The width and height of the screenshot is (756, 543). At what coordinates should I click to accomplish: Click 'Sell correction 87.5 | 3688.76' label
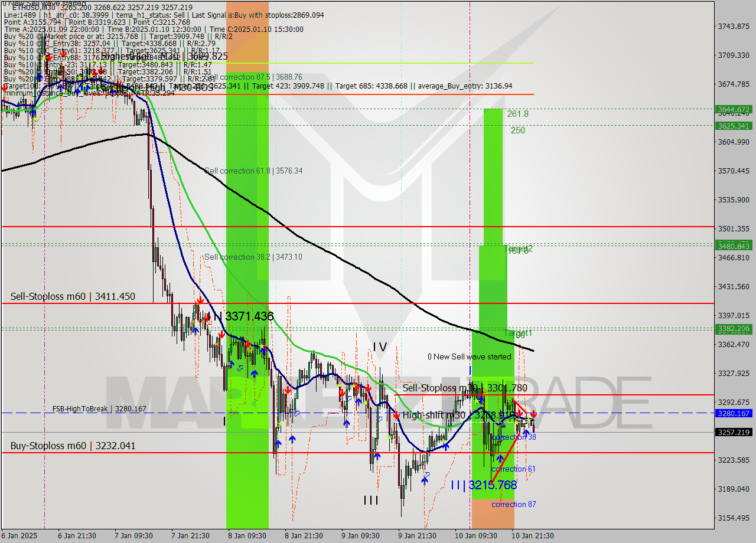(x=253, y=77)
